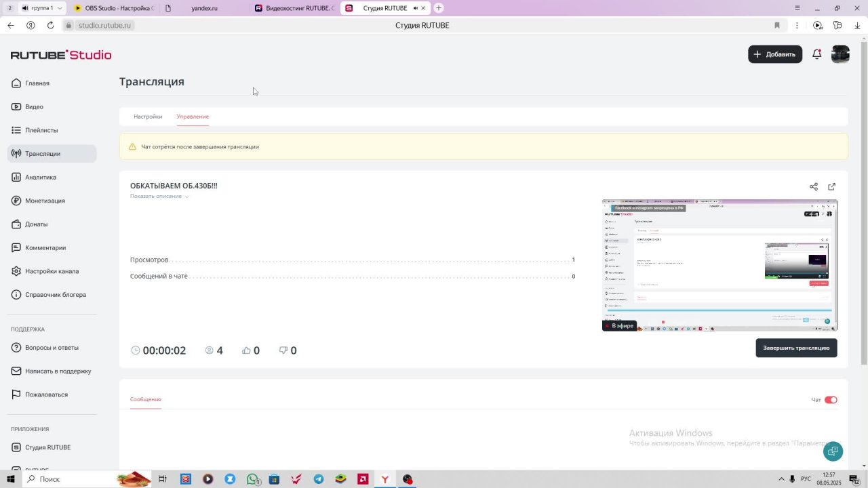Switch to Видеохостинг RUTUBE browser tab
Screen dimensions: 868x488
click(294, 8)
